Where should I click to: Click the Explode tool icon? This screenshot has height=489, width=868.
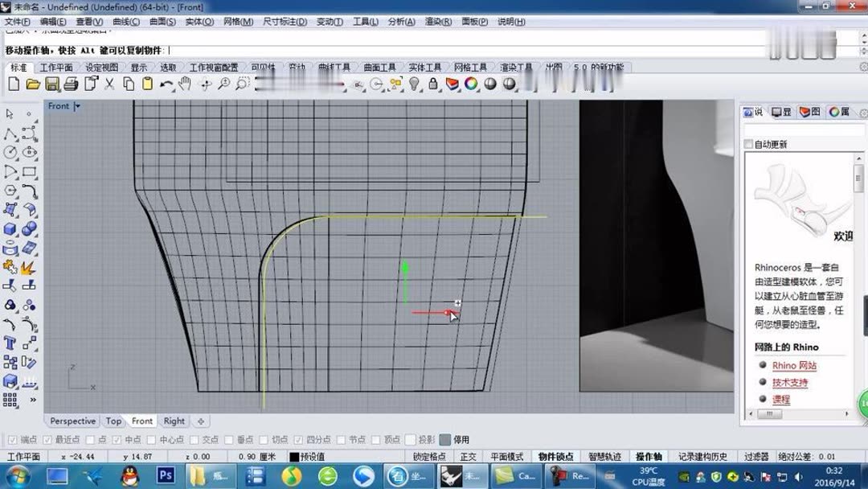pos(29,267)
